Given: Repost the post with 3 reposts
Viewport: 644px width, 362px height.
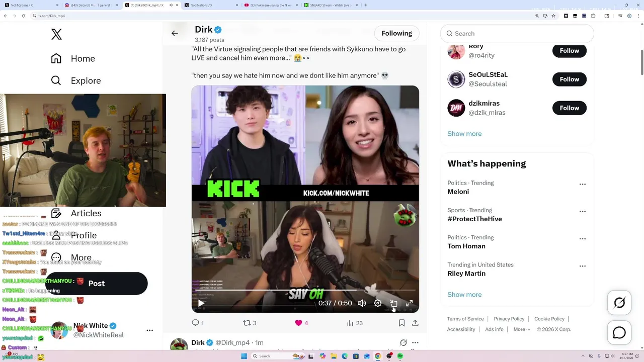Looking at the screenshot, I should tap(250, 323).
